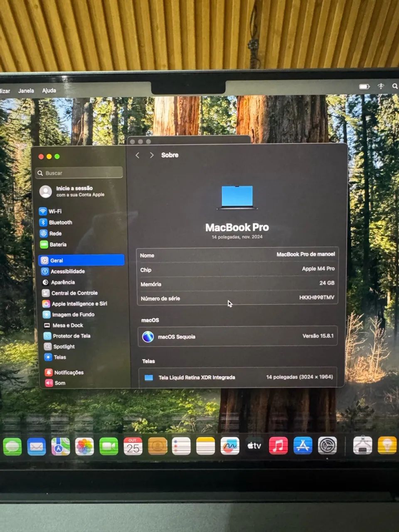Go back with the left chevron

click(x=138, y=155)
